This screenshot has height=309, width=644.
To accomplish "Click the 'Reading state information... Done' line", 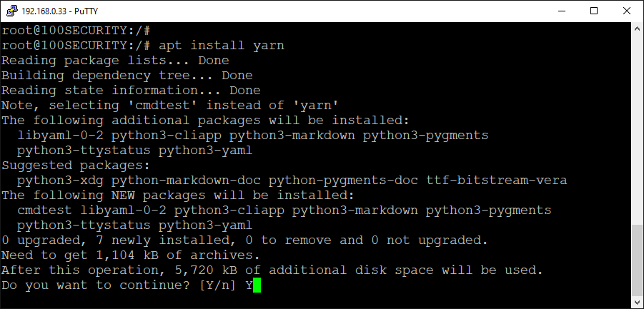I will [131, 90].
